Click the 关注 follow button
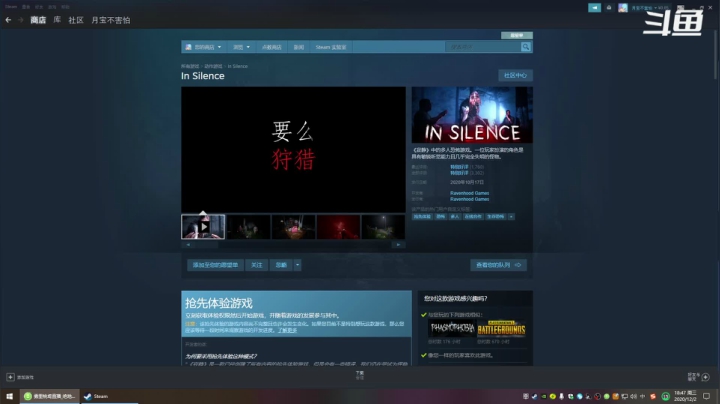 [256, 265]
